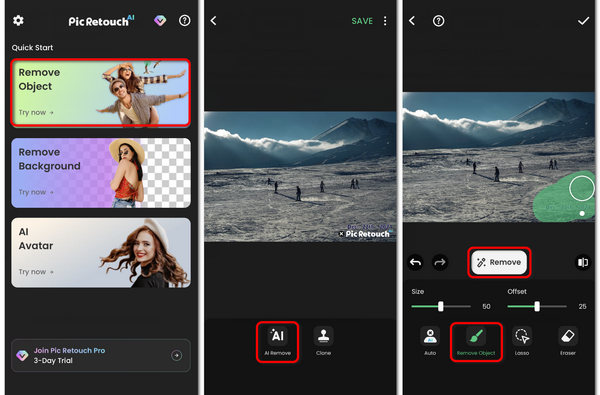
Task: Click the Size slider handle
Action: tap(440, 306)
